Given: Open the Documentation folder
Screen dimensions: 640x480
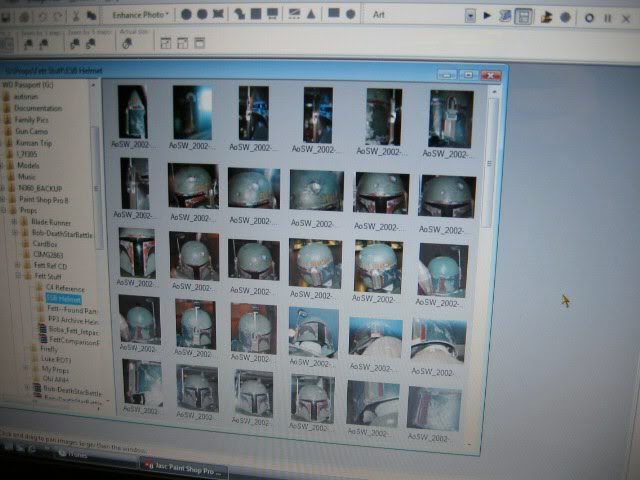Looking at the screenshot, I should coord(38,108).
